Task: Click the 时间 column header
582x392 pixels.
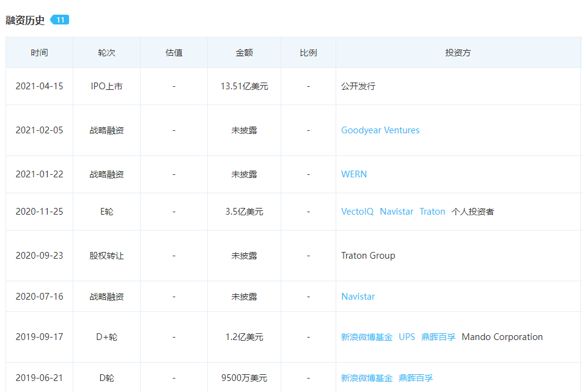Action: pyautogui.click(x=39, y=53)
